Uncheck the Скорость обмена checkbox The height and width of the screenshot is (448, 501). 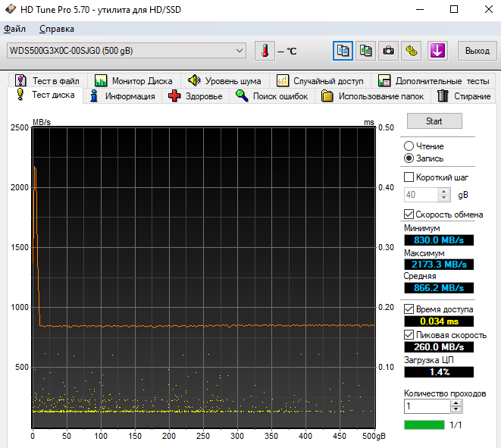tap(409, 215)
